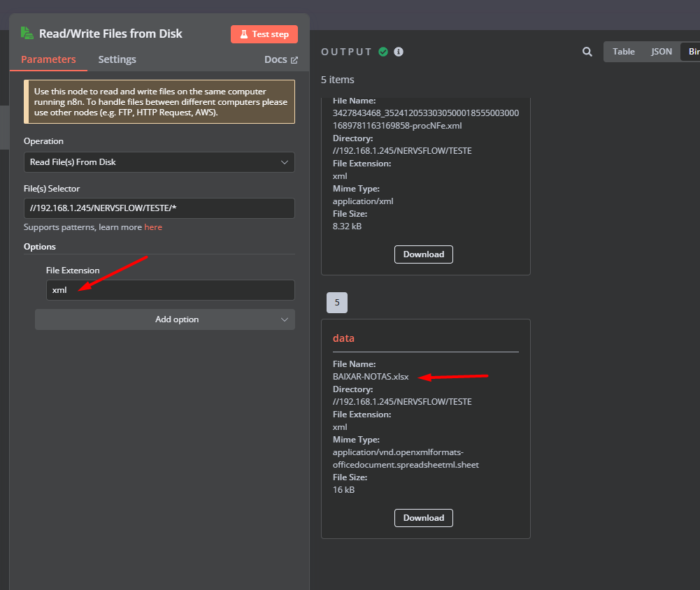Expand the Operation dropdown
700x590 pixels.
[159, 162]
